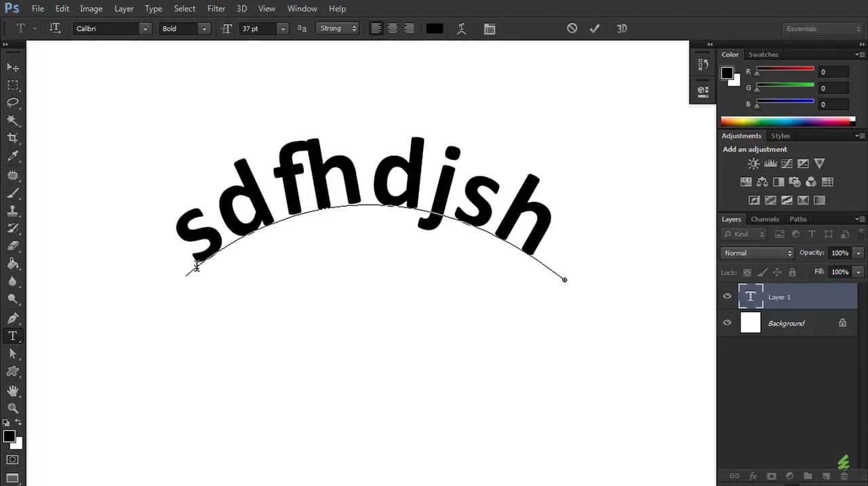Viewport: 868px width, 486px height.
Task: Select the Lasso tool
Action: click(x=12, y=103)
